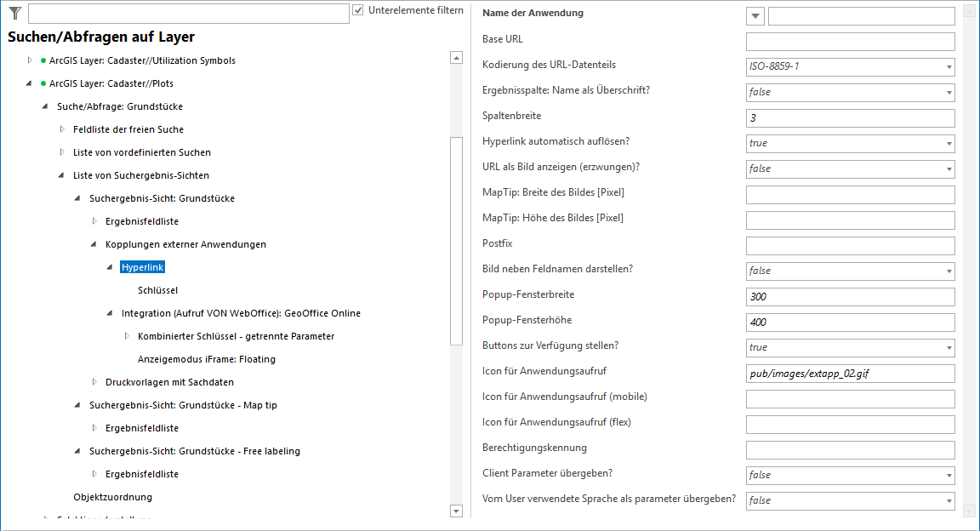Click collapse triangle of Kopplungen externer Anwendungen
This screenshot has width=980, height=531.
coord(94,243)
